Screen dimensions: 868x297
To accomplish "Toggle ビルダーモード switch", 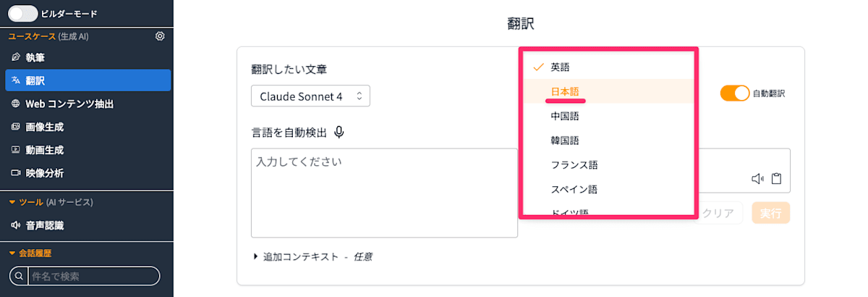I will click(22, 13).
